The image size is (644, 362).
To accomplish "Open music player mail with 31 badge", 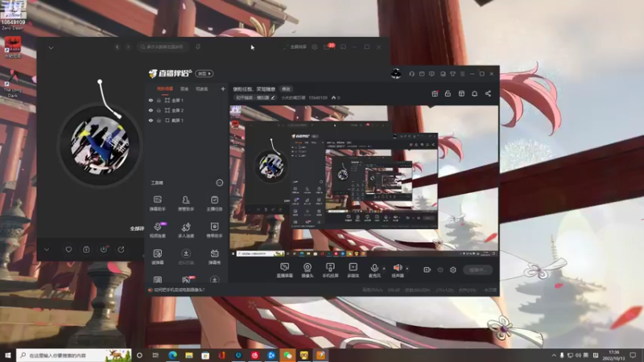I will [x=328, y=47].
